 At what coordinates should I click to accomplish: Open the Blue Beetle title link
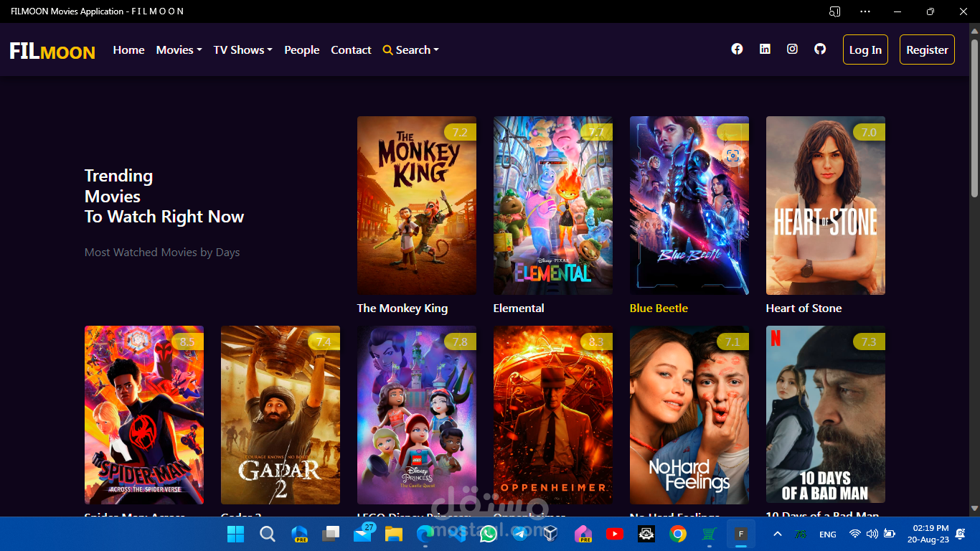coord(659,308)
